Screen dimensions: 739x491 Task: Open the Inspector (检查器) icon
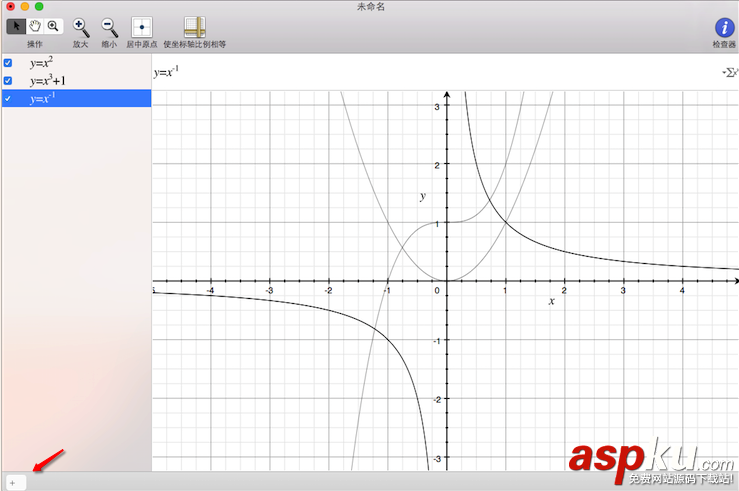[x=724, y=28]
